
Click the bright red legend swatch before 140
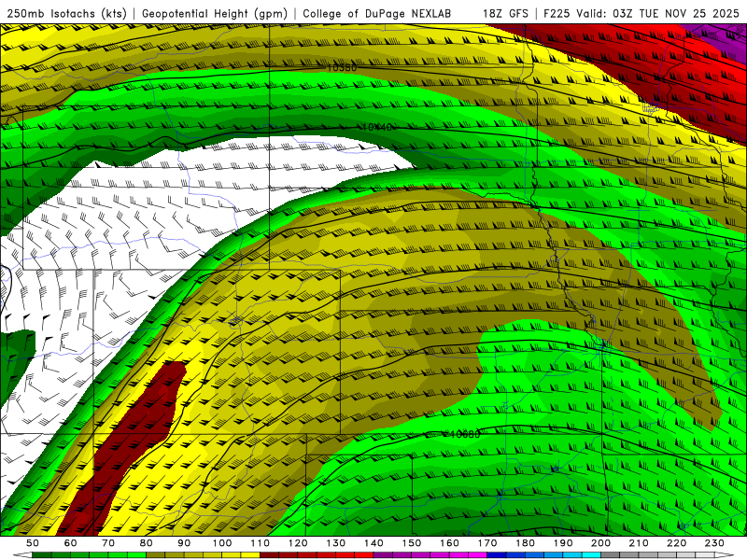click(364, 555)
